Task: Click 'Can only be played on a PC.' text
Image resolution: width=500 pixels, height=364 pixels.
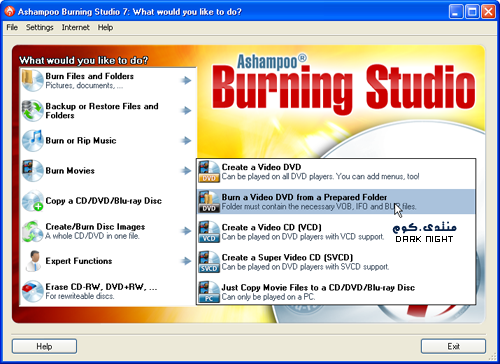Action: pos(268,297)
